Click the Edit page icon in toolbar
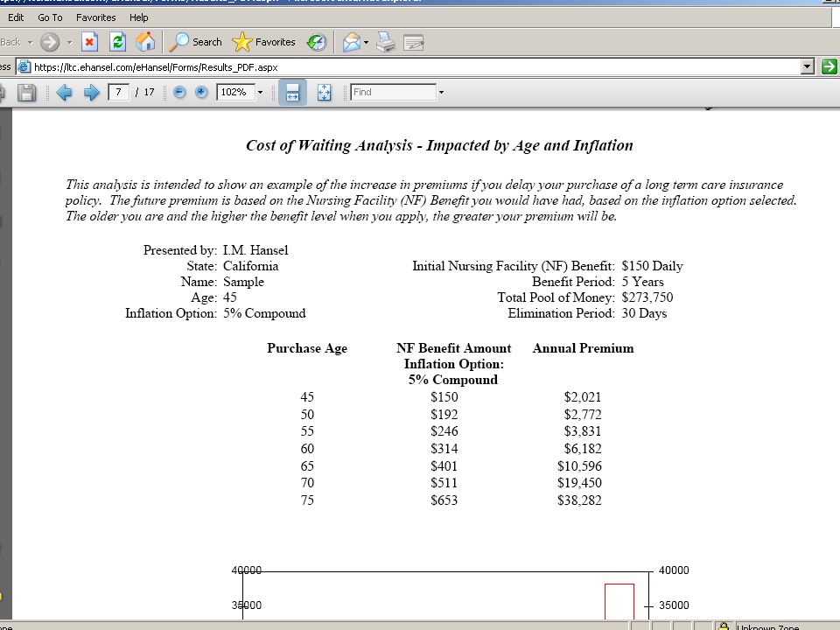Viewport: 840px width, 630px height. [414, 42]
